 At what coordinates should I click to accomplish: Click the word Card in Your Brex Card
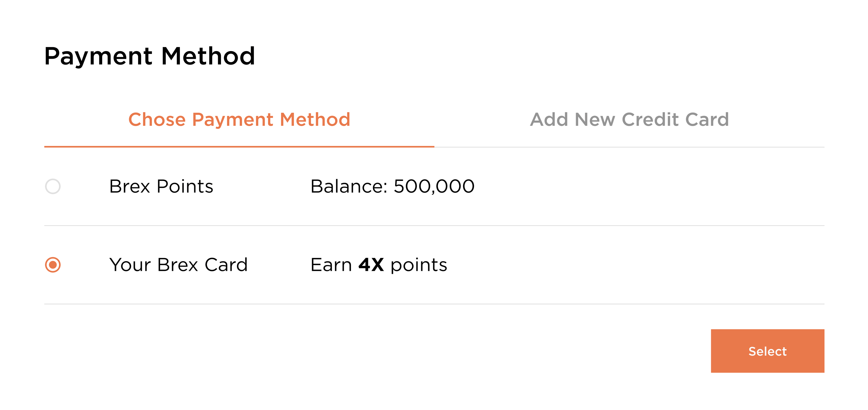pyautogui.click(x=226, y=265)
